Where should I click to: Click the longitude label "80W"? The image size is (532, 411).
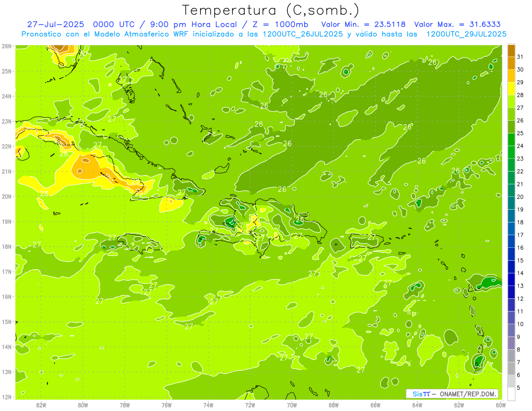[x=82, y=405]
